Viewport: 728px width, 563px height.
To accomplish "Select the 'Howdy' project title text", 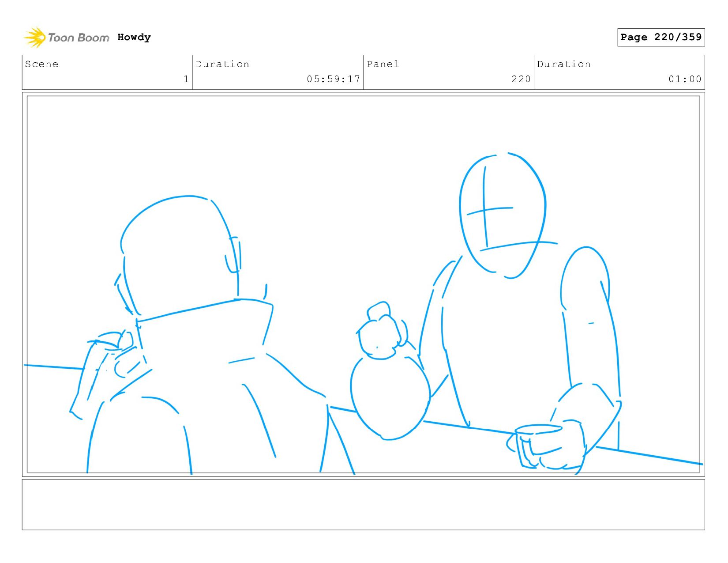I will 134,38.
